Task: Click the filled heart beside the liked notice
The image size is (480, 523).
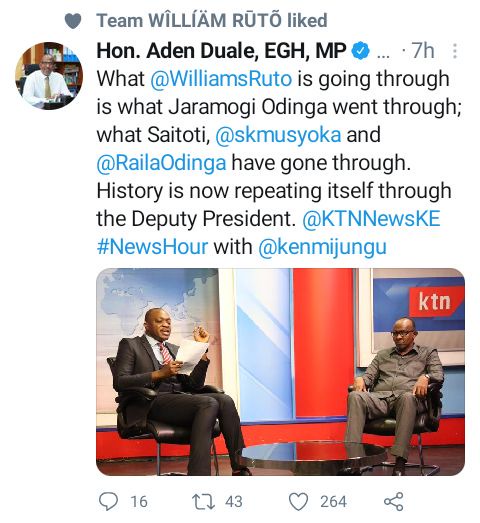Action: point(73,21)
